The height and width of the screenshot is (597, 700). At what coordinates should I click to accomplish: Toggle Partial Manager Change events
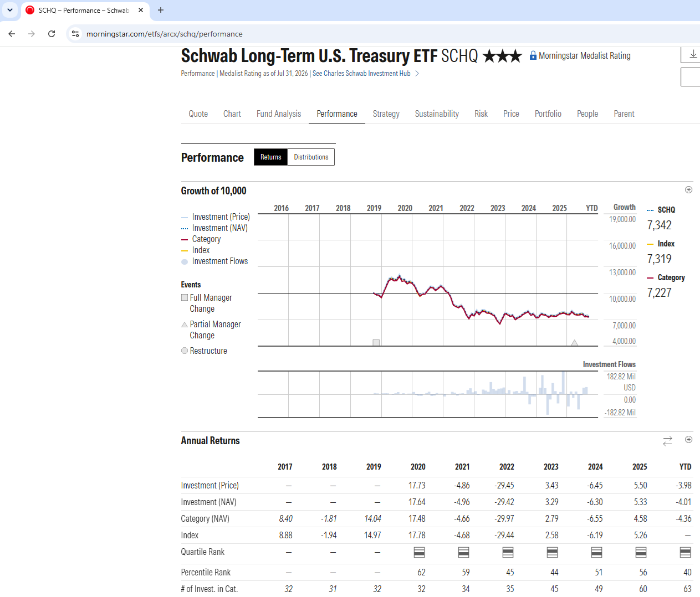click(x=211, y=330)
